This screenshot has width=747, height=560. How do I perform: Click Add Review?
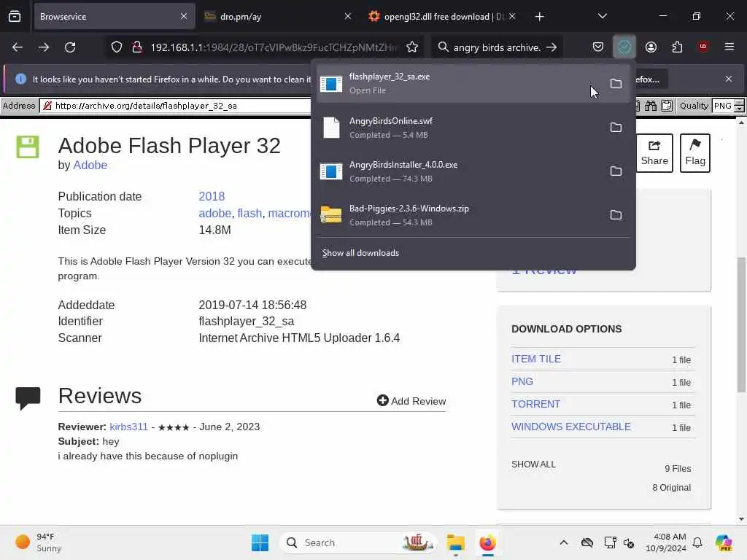pyautogui.click(x=411, y=401)
